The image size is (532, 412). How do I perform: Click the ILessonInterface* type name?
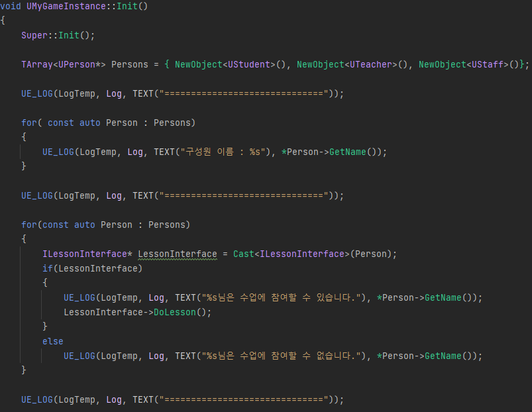point(87,254)
